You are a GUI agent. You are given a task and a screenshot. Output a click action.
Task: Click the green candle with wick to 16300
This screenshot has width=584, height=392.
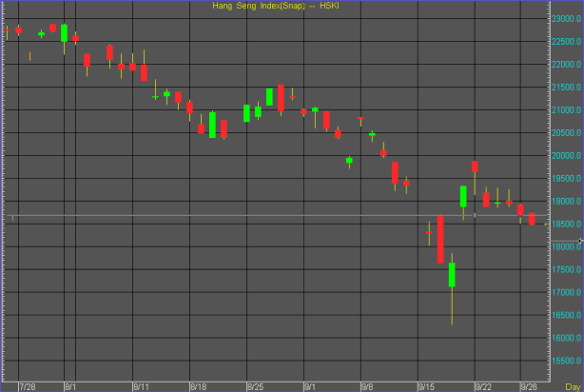(x=452, y=275)
